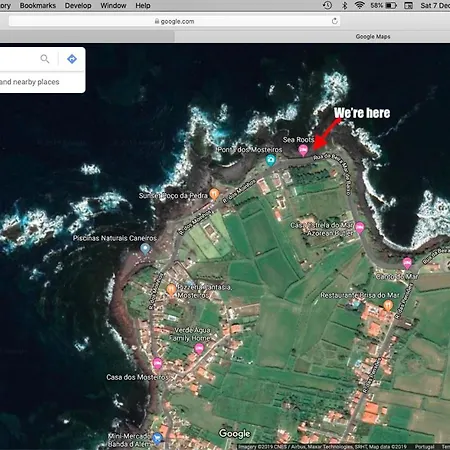The image size is (450, 450).
Task: Open the Bookmarks menu
Action: click(x=38, y=5)
